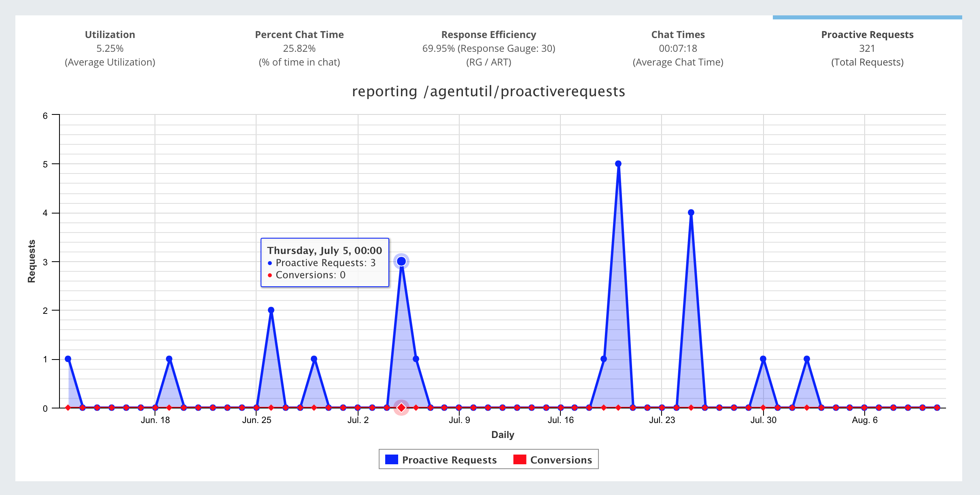Click the data point at 4 requests
980x495 pixels.
tap(691, 213)
